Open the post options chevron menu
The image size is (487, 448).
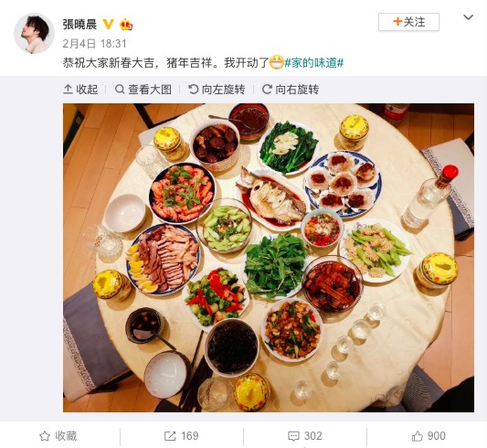[x=468, y=17]
